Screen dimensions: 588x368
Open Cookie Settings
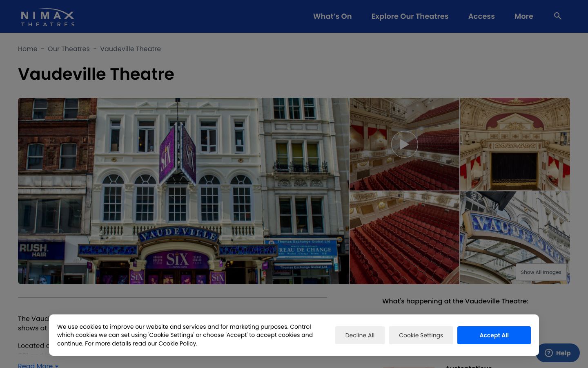[421, 335]
